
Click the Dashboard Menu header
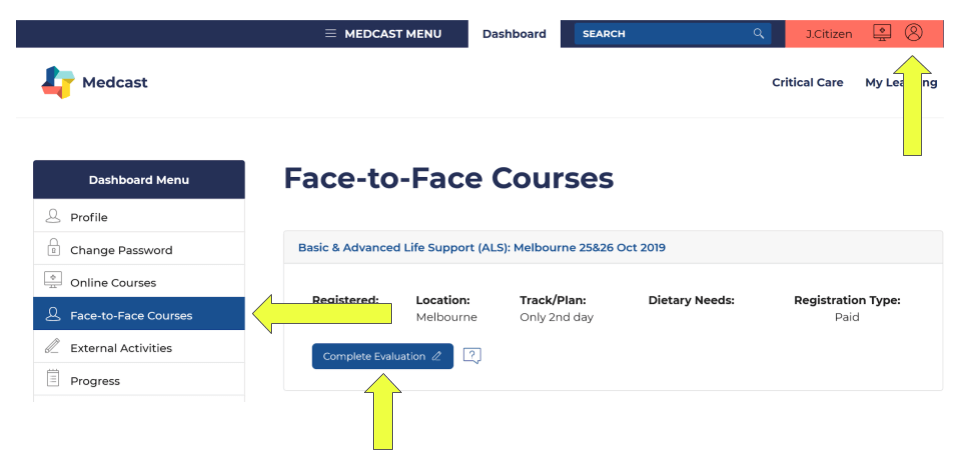coord(139,180)
